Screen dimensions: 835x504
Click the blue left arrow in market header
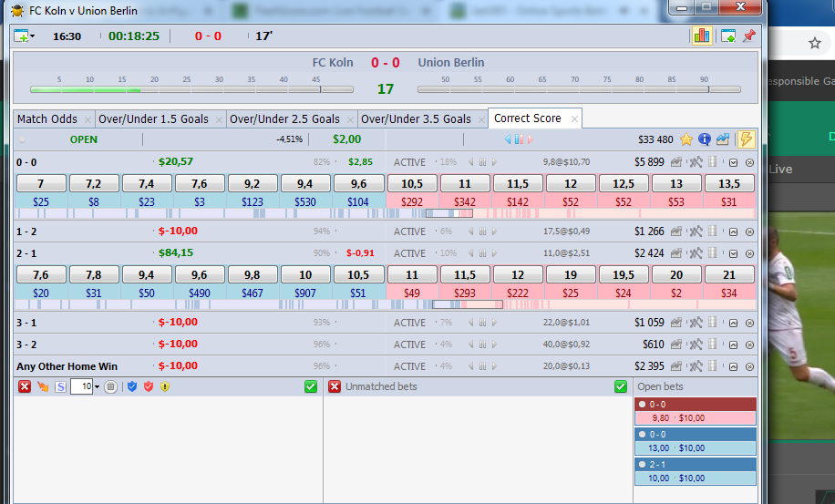508,139
